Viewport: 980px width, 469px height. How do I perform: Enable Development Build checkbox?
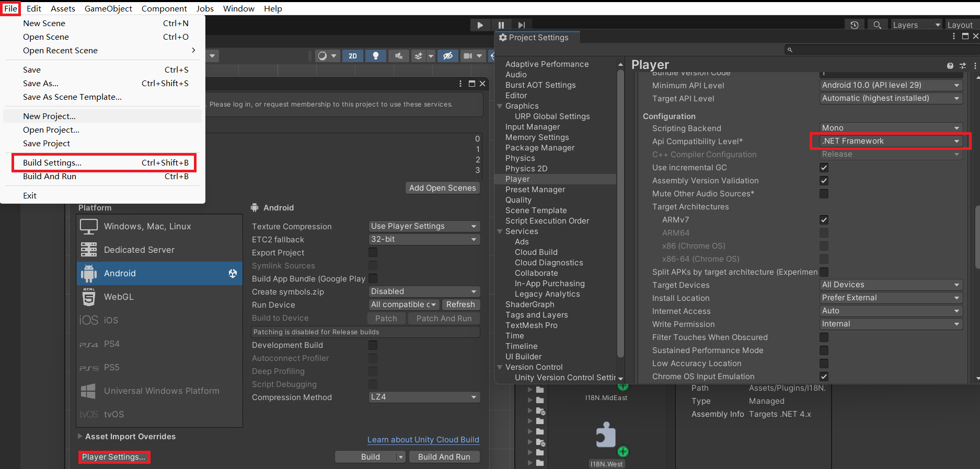(373, 345)
